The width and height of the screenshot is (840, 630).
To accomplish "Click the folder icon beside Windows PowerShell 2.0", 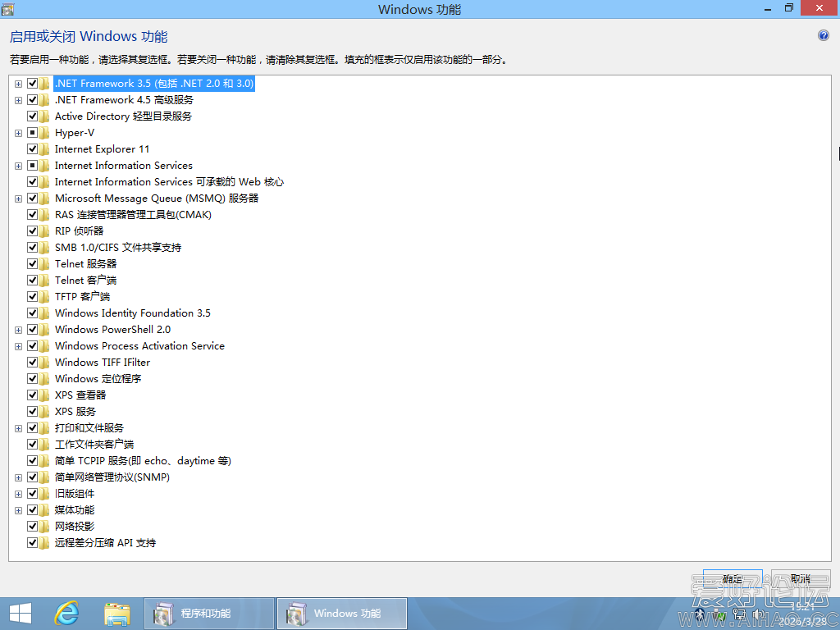I will (x=44, y=330).
